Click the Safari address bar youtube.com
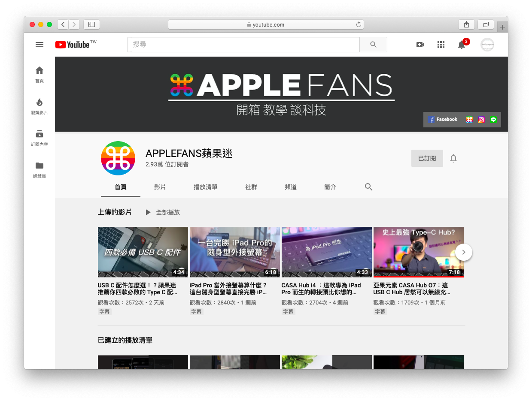This screenshot has width=532, height=401. coord(266,24)
